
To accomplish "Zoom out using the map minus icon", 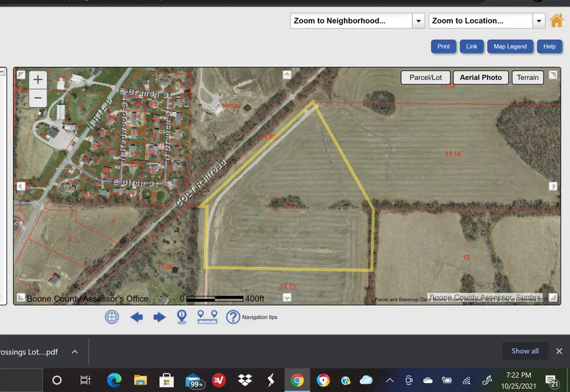I will tap(37, 98).
